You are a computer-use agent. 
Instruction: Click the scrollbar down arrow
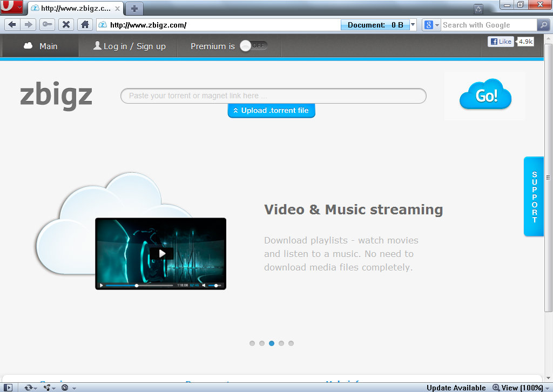(548, 379)
